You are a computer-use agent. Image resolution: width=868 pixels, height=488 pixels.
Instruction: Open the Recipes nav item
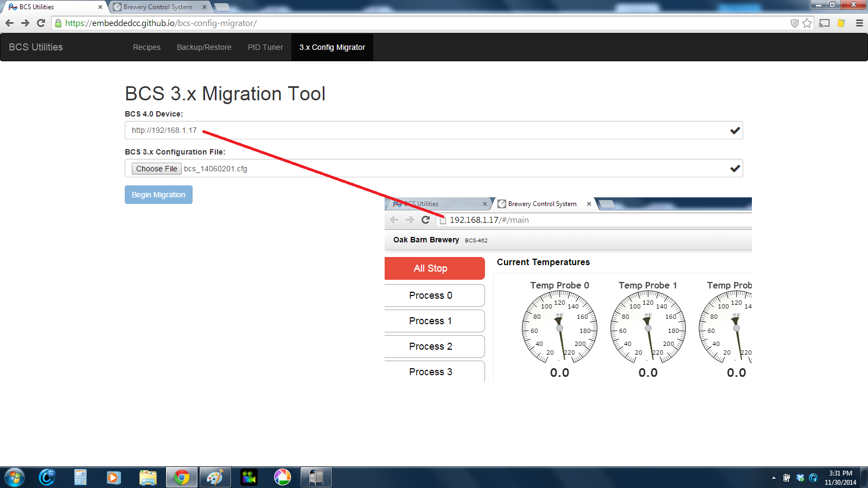[x=146, y=47]
